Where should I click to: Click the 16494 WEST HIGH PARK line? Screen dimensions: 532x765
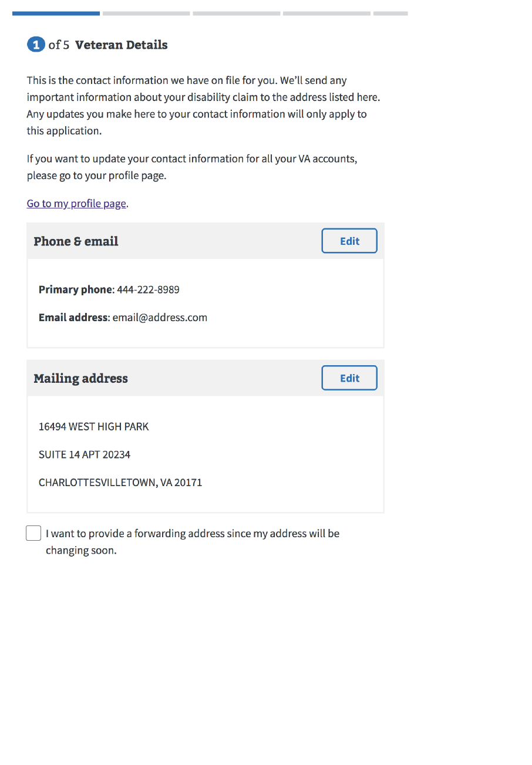[x=94, y=427]
